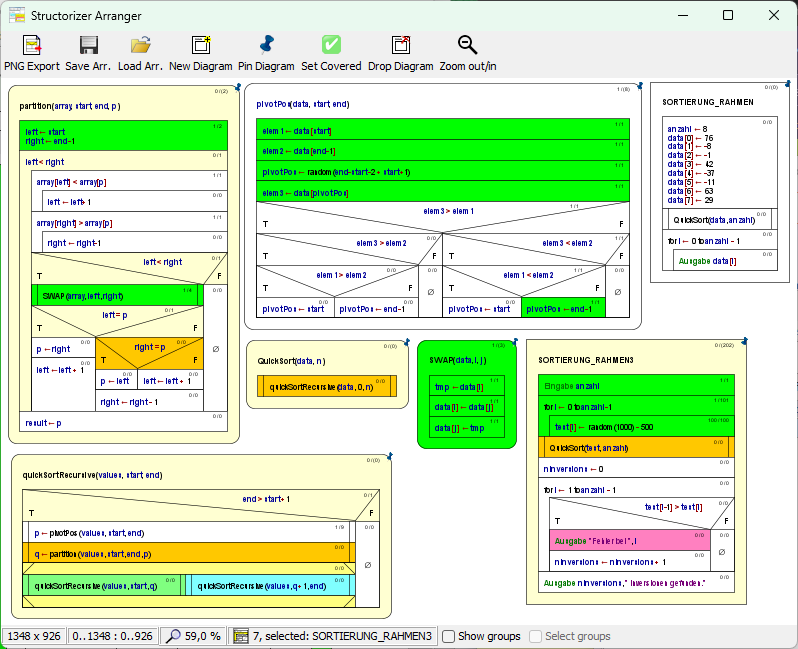Click the 1348 x 926 size status field
Screen dimensions: 798x649
tap(34, 636)
